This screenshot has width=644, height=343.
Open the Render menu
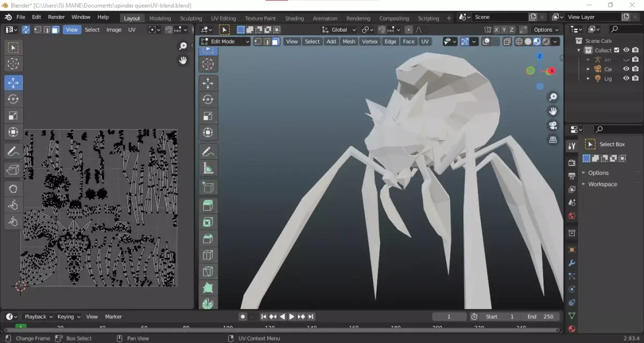tap(56, 17)
